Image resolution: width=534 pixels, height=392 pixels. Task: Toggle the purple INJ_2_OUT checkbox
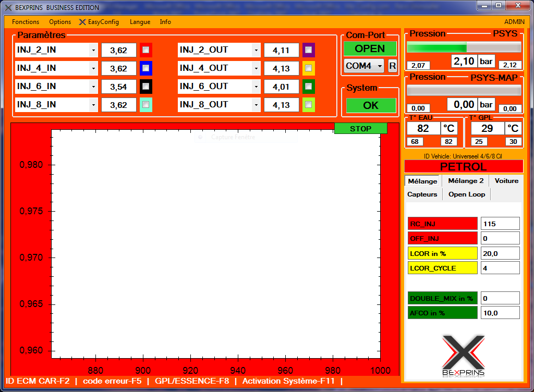coord(309,50)
